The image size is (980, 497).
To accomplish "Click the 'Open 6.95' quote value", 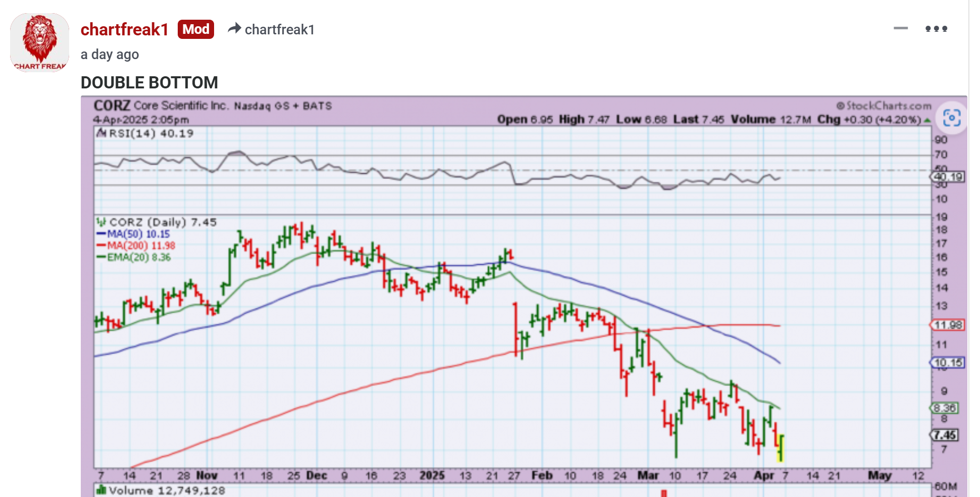I will [x=525, y=120].
